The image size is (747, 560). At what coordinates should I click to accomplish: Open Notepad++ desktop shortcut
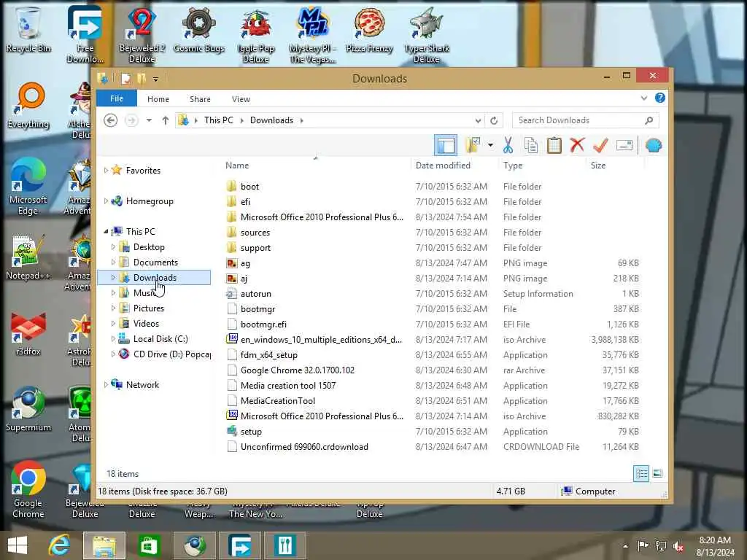(x=28, y=257)
